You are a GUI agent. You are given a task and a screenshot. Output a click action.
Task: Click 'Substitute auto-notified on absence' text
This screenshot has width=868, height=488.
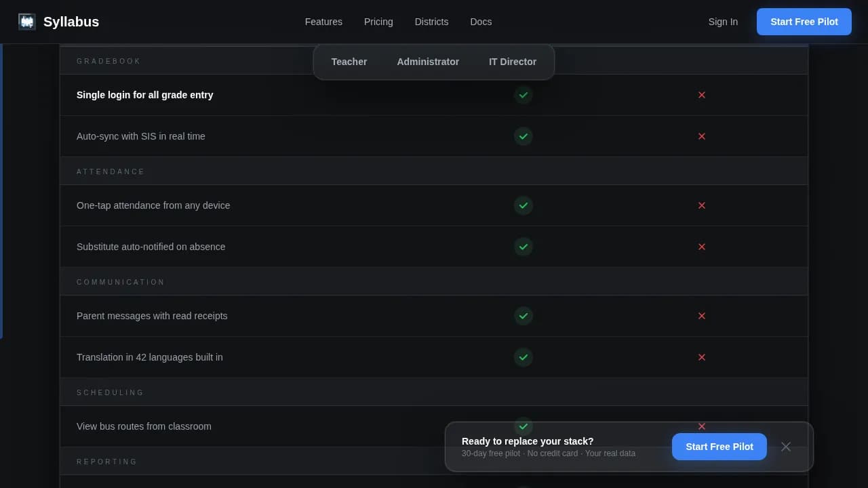(151, 247)
